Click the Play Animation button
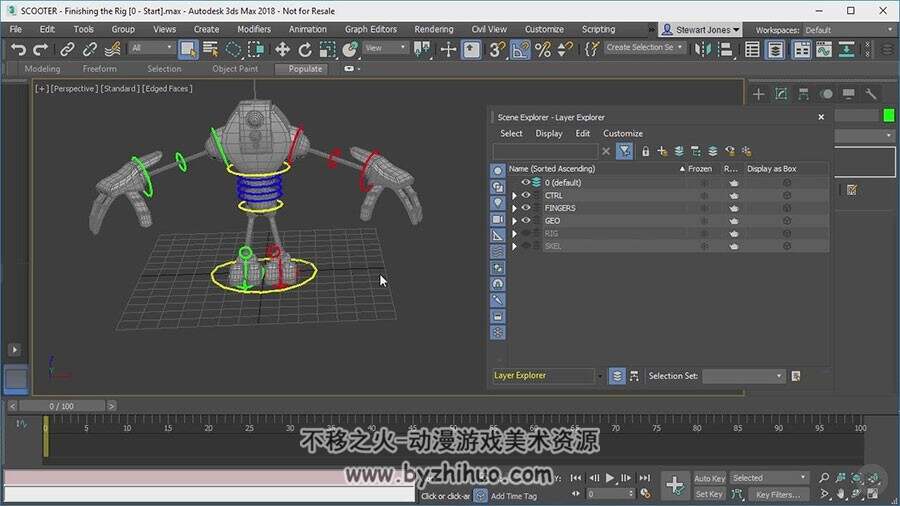 pos(610,478)
